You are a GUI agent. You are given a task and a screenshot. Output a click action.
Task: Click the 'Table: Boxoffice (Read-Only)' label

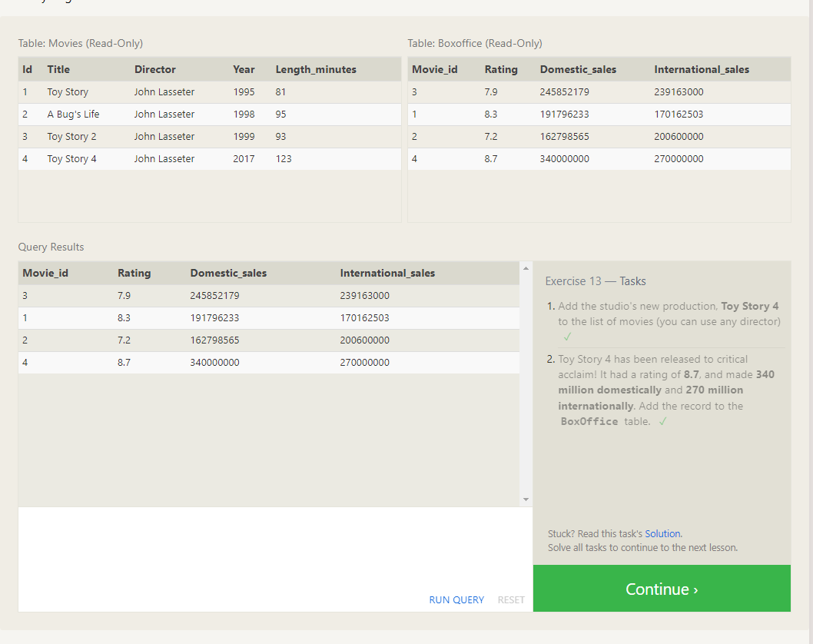(475, 44)
